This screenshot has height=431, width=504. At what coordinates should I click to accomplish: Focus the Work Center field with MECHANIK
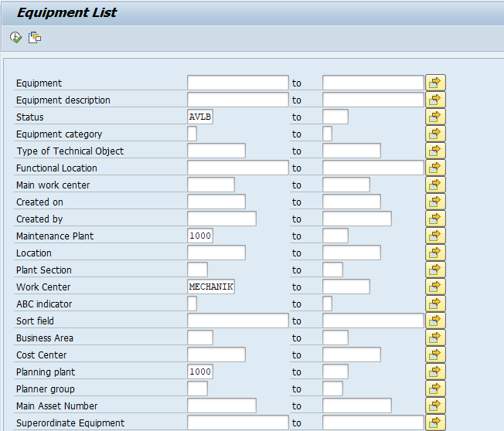[x=210, y=287]
